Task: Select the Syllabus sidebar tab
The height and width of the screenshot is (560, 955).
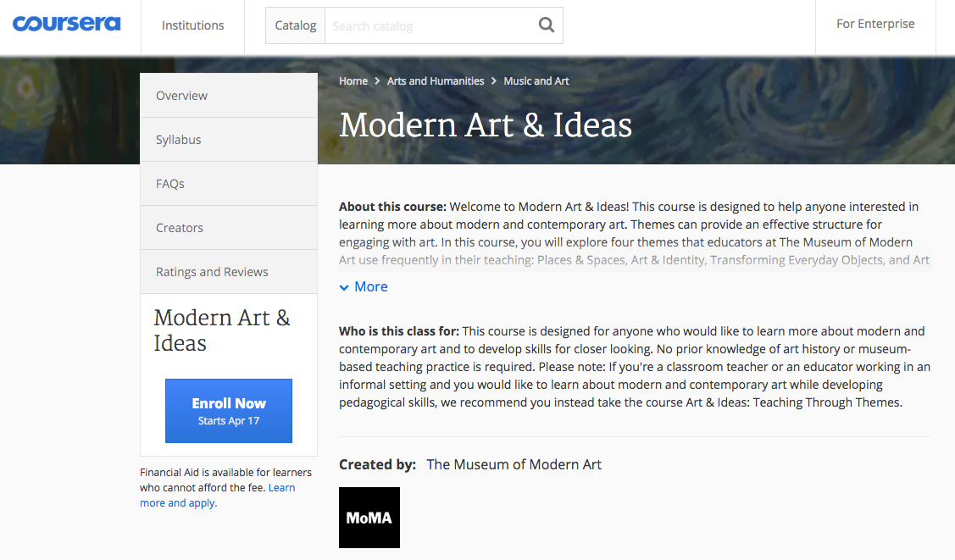Action: pos(229,140)
